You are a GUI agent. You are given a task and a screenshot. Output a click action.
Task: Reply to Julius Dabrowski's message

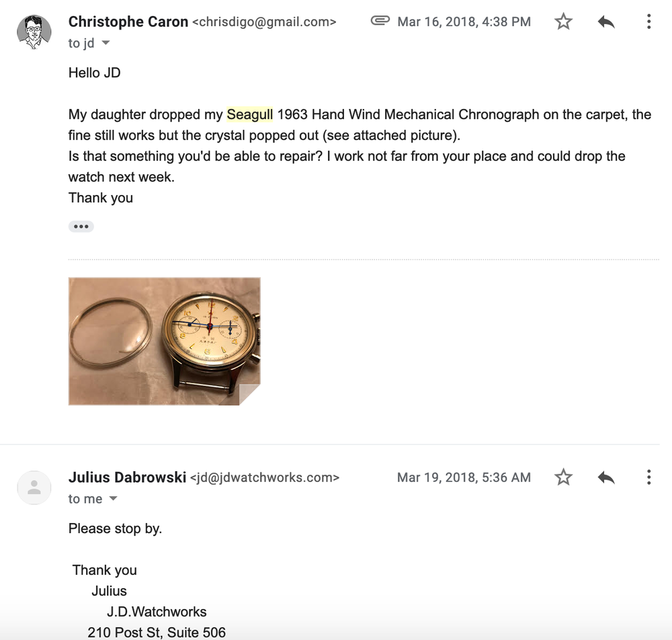(606, 477)
